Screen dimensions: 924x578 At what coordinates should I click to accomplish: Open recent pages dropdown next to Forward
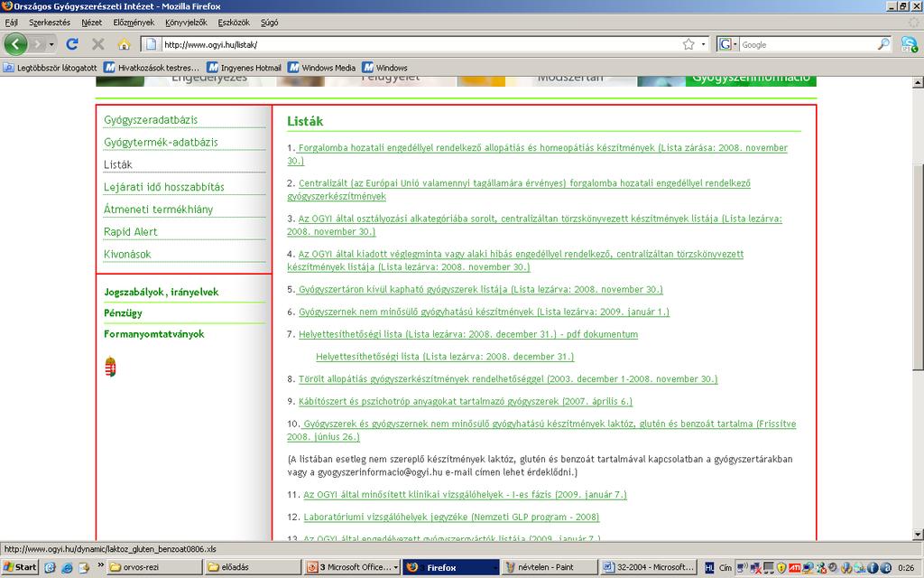pyautogui.click(x=51, y=44)
